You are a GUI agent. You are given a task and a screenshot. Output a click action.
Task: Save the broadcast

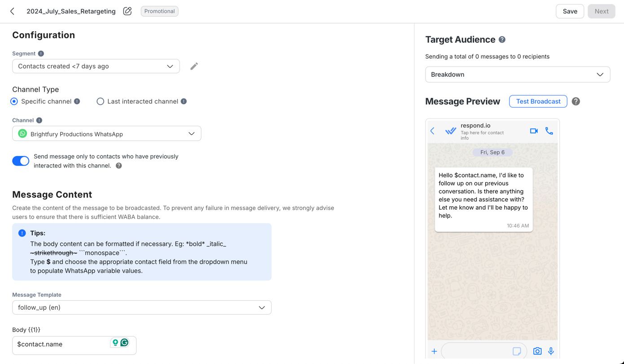pos(570,11)
